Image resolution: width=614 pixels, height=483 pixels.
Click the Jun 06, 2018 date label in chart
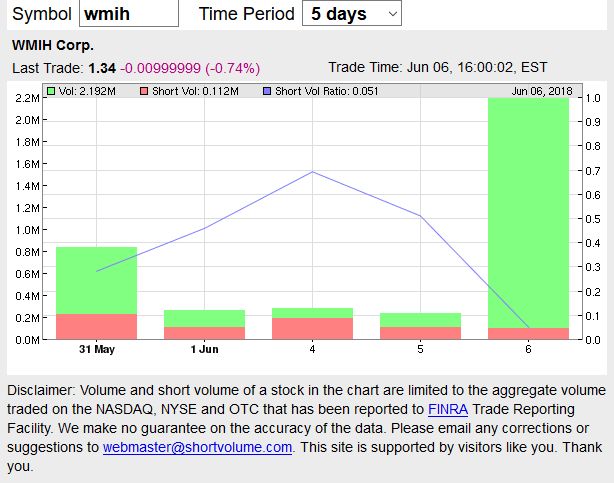[542, 91]
